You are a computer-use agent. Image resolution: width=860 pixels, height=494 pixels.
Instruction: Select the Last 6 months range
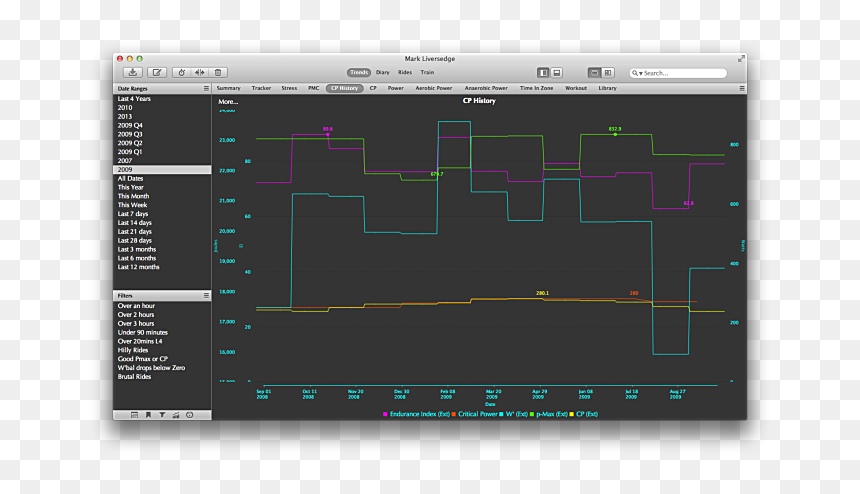tap(162, 258)
